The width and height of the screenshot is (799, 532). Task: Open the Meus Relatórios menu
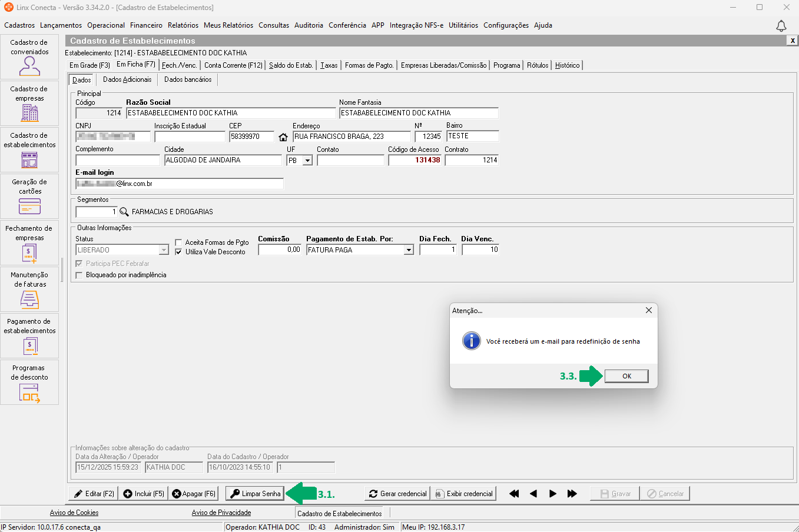[x=228, y=25]
